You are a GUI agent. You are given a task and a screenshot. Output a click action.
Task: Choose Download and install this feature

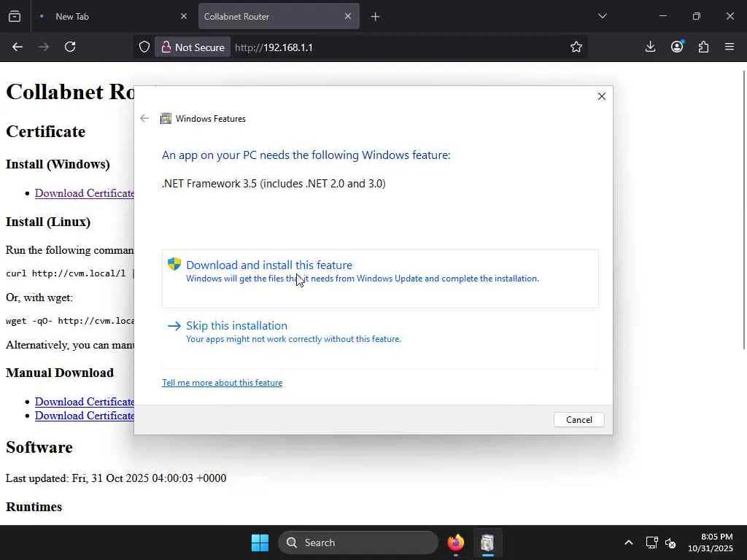[x=380, y=279]
